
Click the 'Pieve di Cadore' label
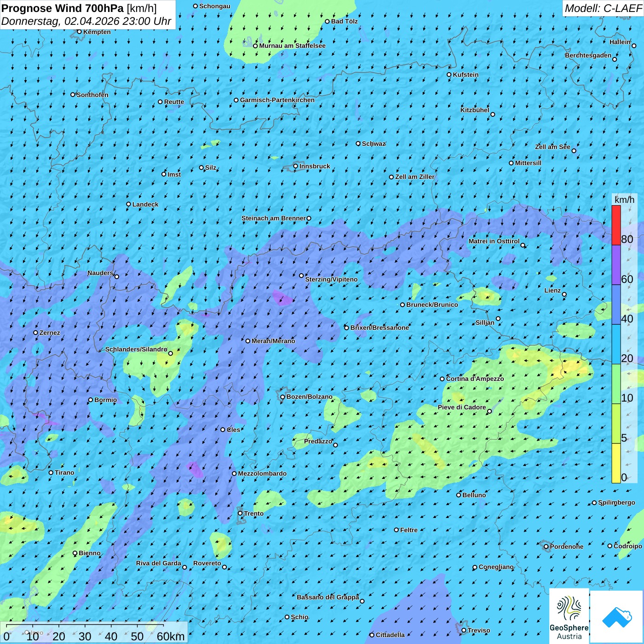pos(462,407)
